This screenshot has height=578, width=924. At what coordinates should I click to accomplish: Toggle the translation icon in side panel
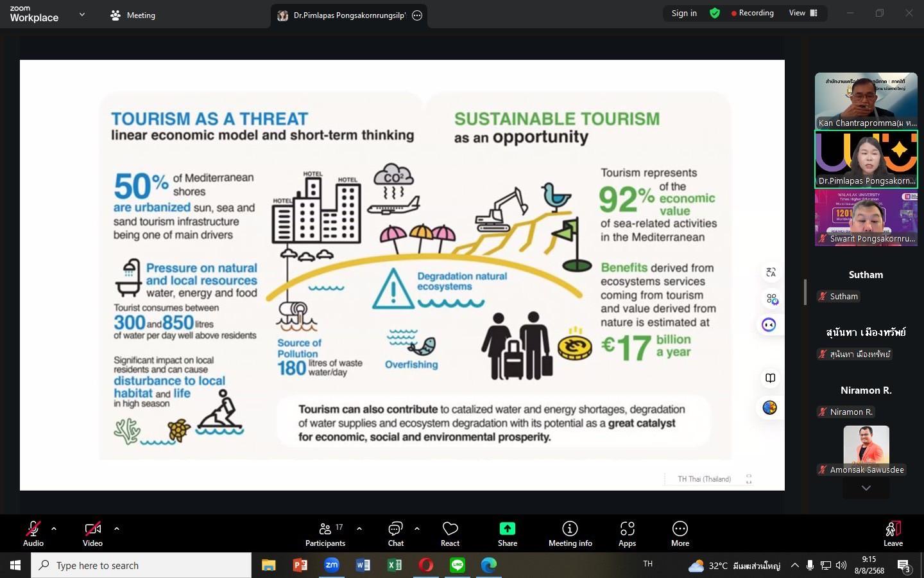coord(771,272)
